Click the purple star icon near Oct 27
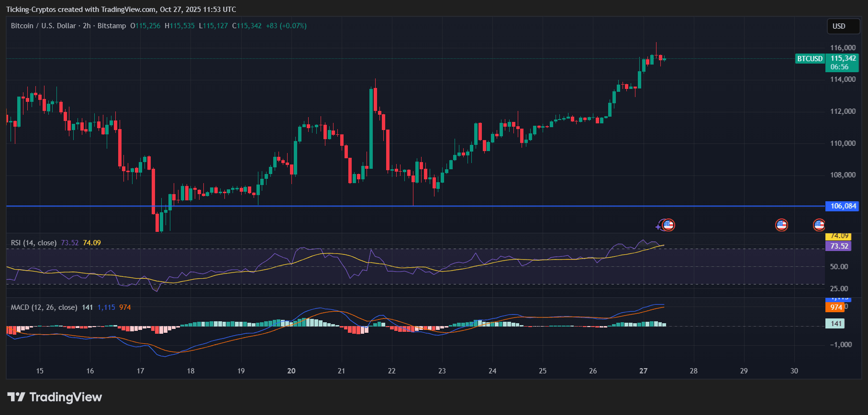 [660, 226]
